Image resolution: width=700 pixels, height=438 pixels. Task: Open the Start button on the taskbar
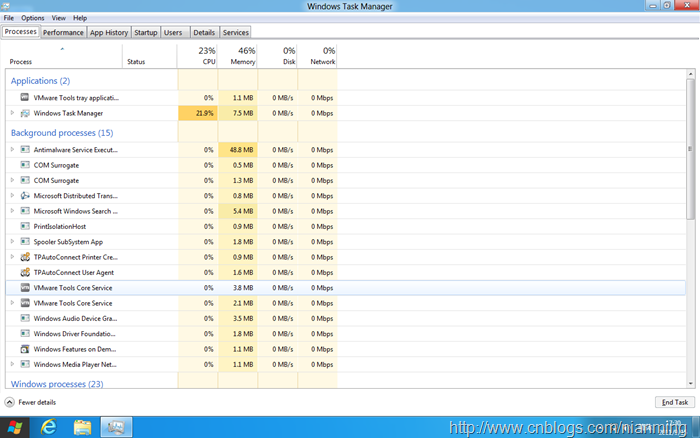15,427
